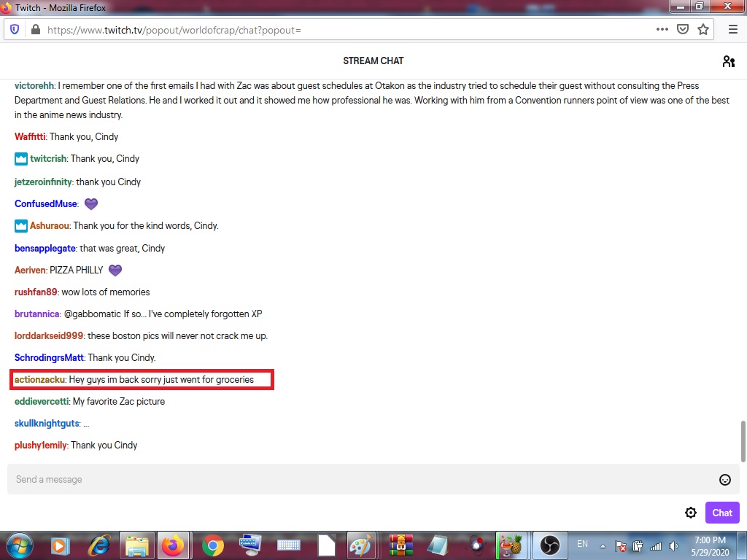Click the chat scrollbar thumb
Viewport: 747px width, 560px height.
click(743, 441)
